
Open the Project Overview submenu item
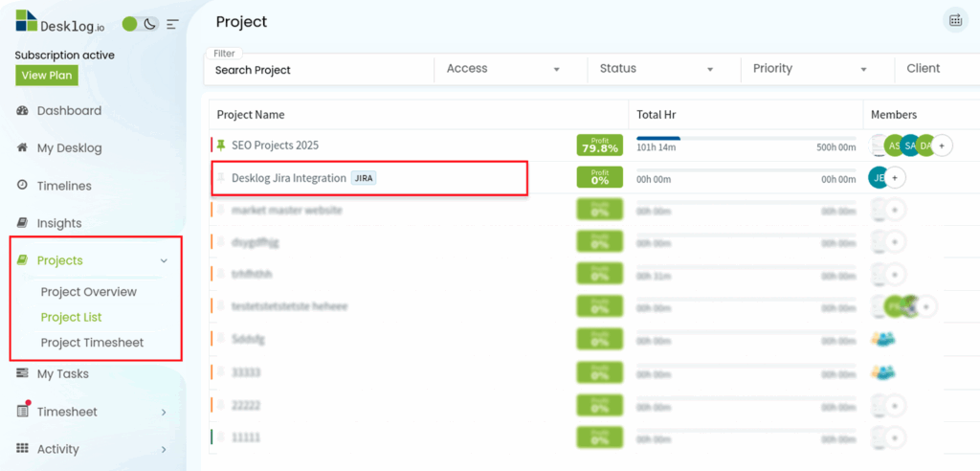click(88, 292)
